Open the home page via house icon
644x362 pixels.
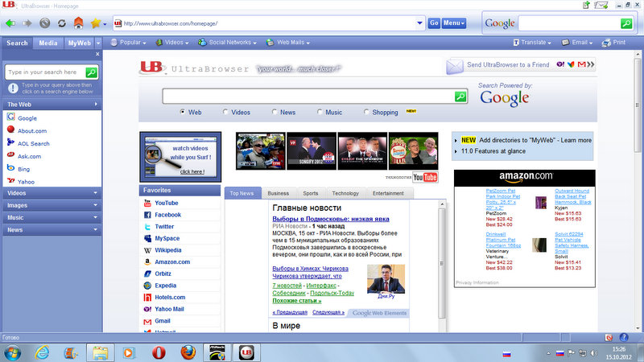[x=78, y=23]
